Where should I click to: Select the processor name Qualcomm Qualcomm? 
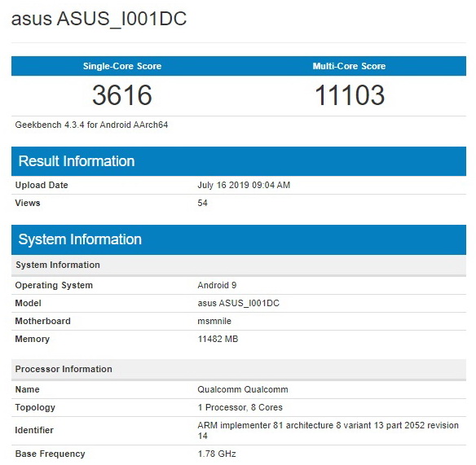pos(243,389)
